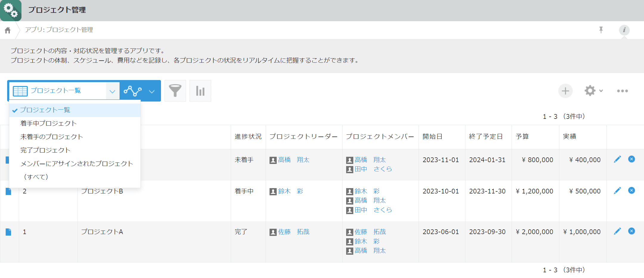Open the app info icon

click(x=624, y=30)
